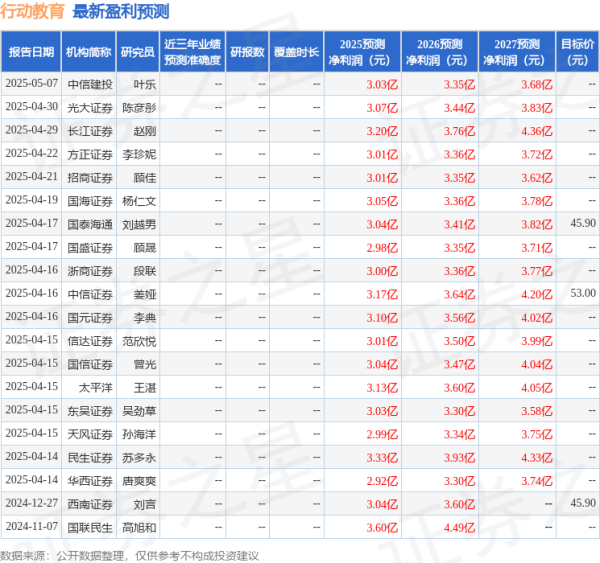Click the 目标价 column header
The height and width of the screenshot is (563, 600).
coord(575,51)
